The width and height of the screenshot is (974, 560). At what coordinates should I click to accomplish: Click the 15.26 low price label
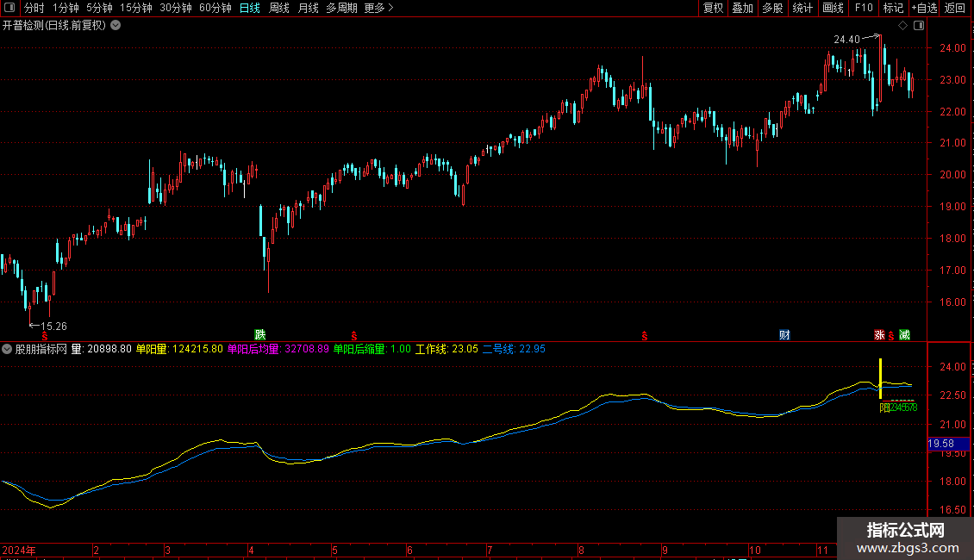click(x=53, y=326)
